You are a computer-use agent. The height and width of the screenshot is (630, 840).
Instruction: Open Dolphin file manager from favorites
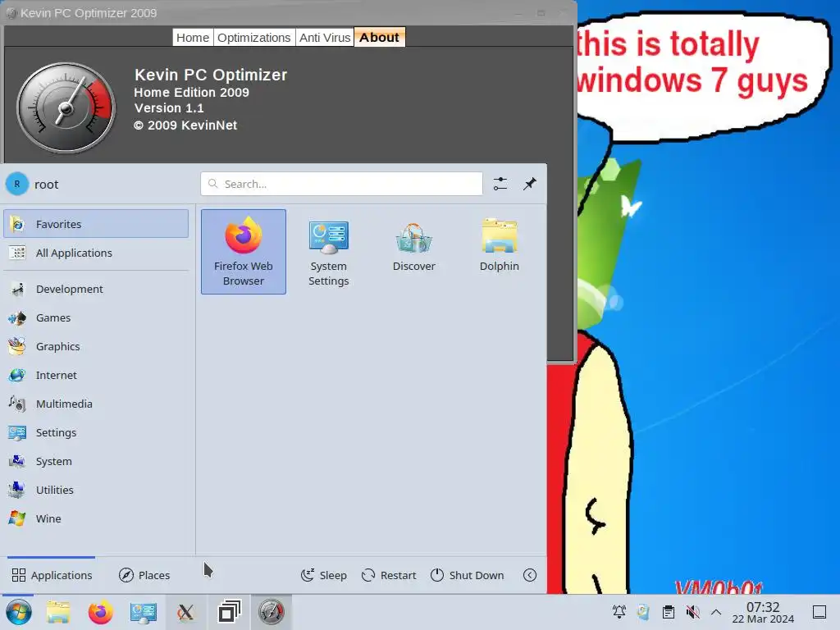click(499, 252)
